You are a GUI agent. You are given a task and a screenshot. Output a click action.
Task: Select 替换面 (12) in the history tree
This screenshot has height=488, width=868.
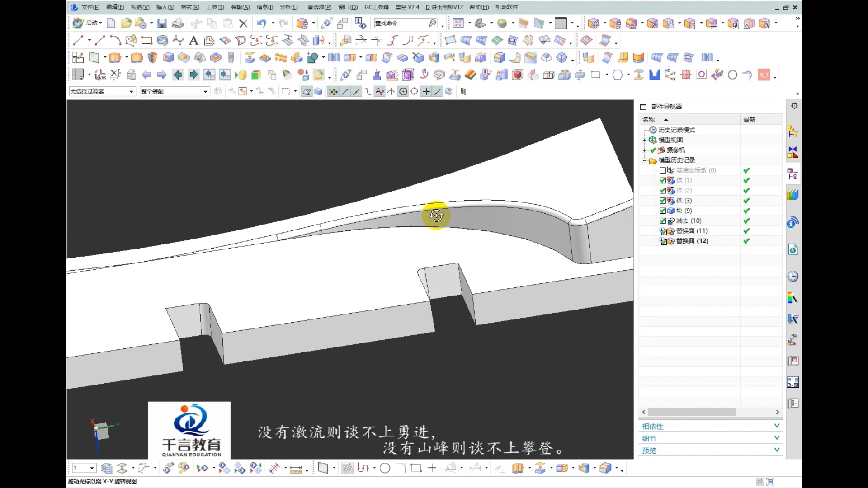tap(692, 241)
